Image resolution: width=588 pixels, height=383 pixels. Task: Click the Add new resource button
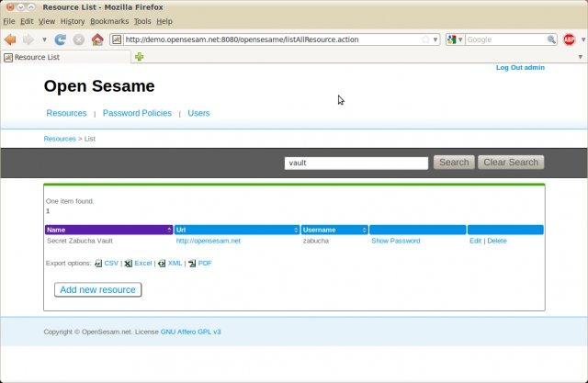[97, 289]
